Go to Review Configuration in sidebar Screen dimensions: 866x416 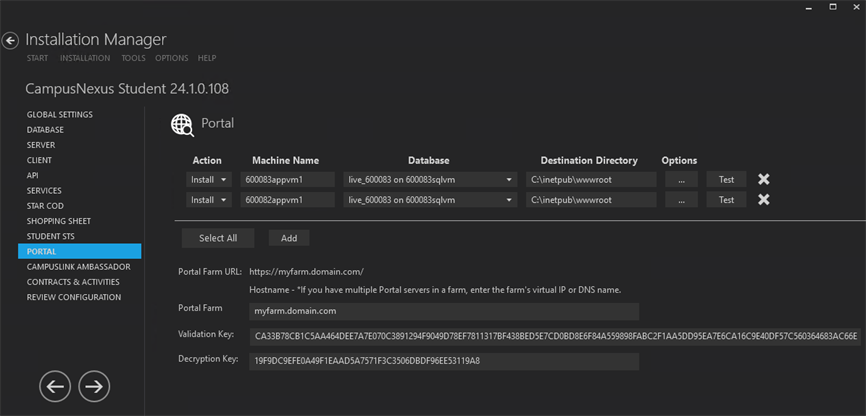74,297
